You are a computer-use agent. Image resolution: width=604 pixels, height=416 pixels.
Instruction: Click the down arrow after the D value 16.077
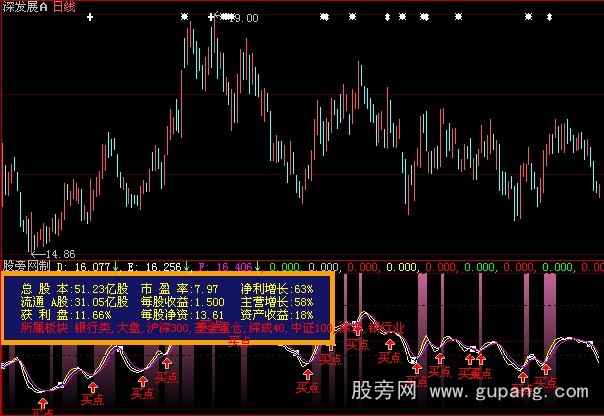pyautogui.click(x=115, y=267)
